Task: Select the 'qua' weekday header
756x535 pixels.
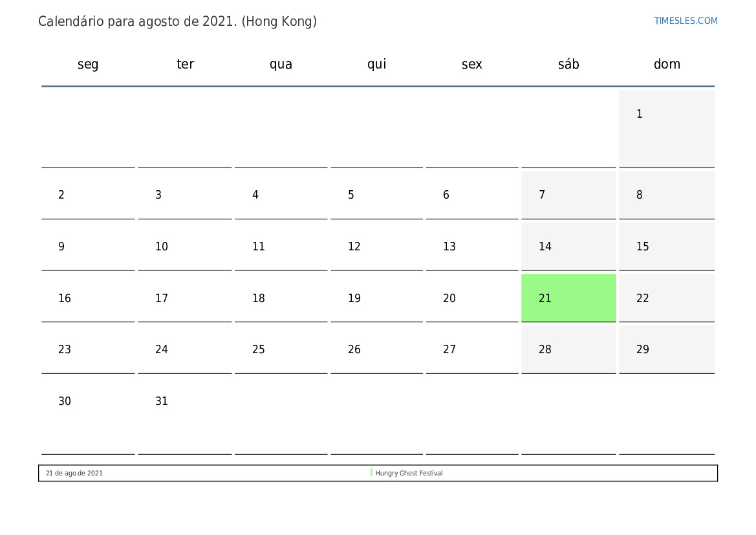Action: click(x=281, y=64)
